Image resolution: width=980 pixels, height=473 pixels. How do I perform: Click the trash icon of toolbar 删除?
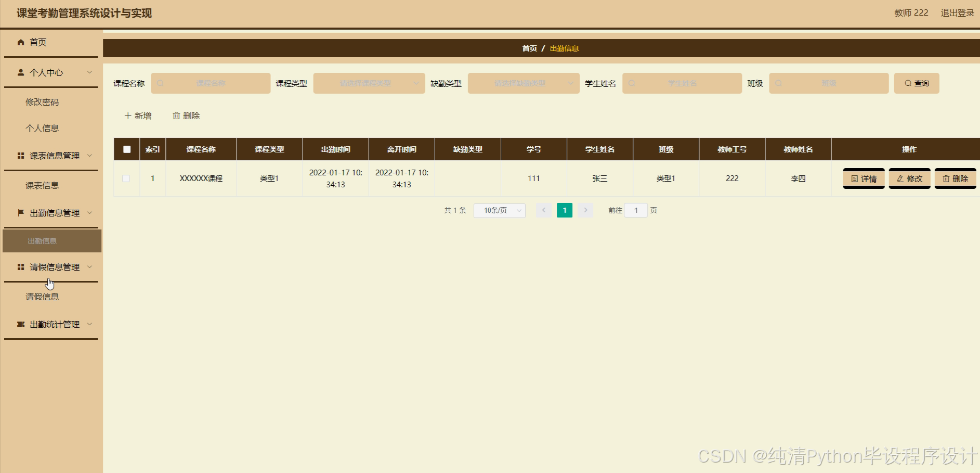pyautogui.click(x=176, y=116)
